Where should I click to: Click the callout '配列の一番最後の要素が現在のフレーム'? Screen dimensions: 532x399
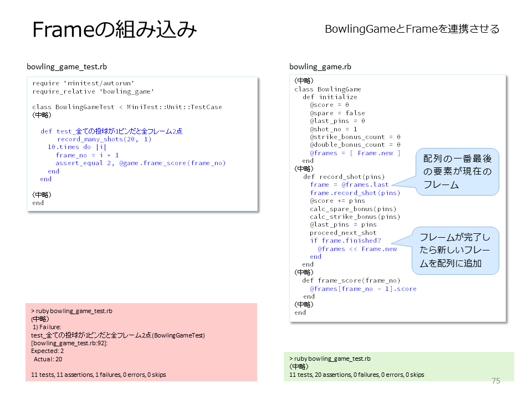coord(457,172)
